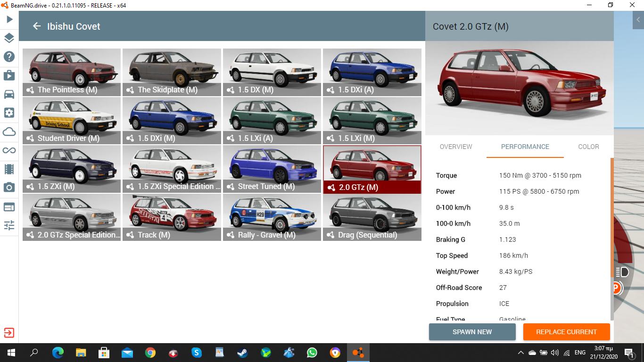644x362 pixels.
Task: Select the 1.5 DX (M) configuration
Action: [272, 72]
